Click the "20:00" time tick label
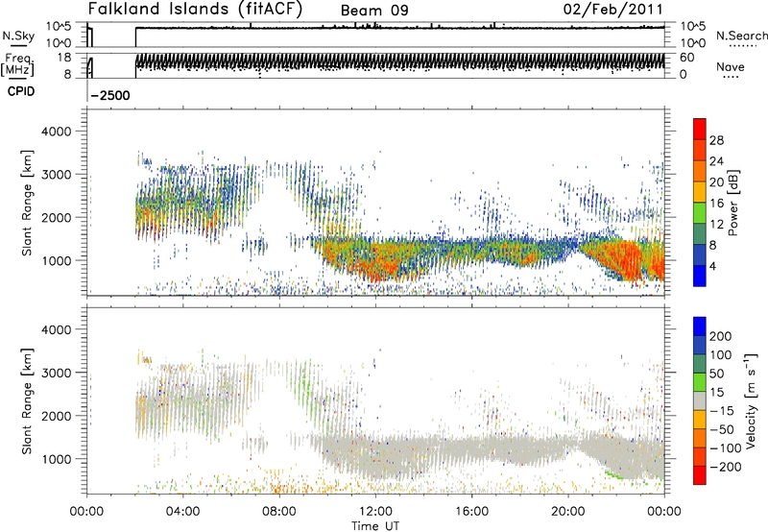The width and height of the screenshot is (768, 532). pyautogui.click(x=567, y=512)
